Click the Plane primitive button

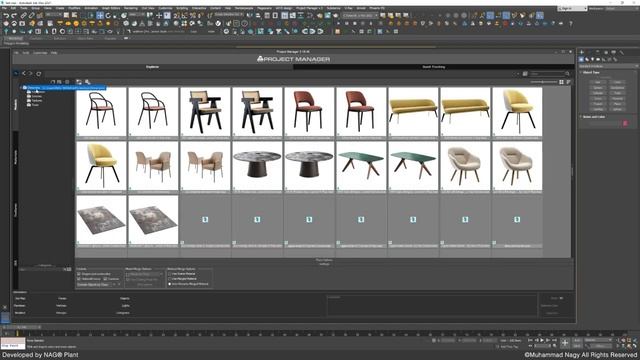click(x=618, y=104)
